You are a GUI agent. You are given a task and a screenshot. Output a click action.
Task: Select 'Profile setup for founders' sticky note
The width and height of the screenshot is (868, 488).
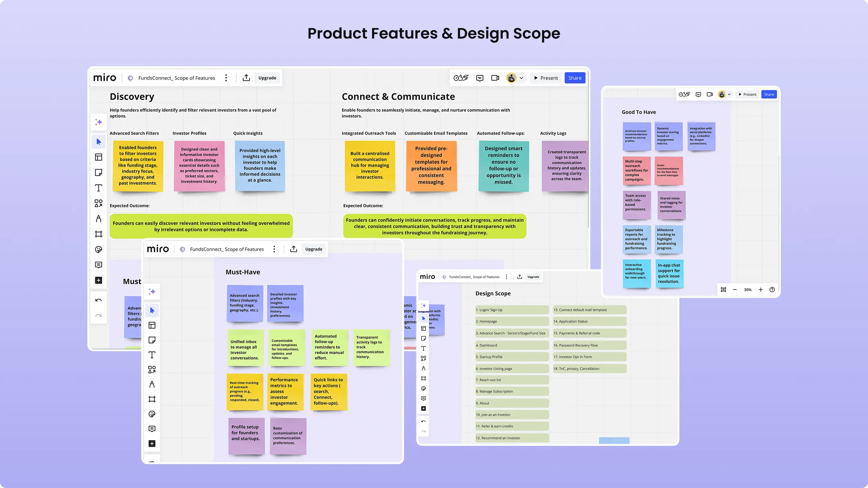click(x=246, y=436)
